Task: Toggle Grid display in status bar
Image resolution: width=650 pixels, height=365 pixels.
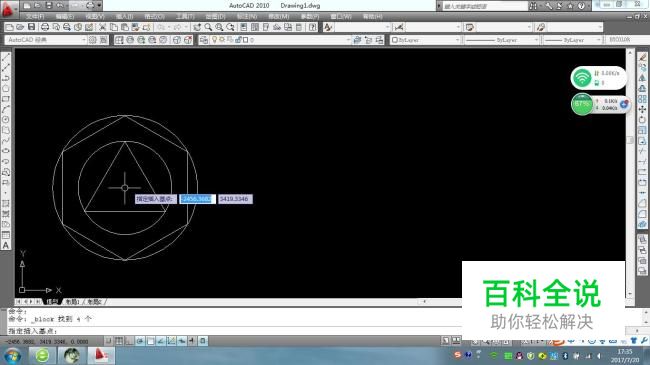Action: tap(119, 341)
